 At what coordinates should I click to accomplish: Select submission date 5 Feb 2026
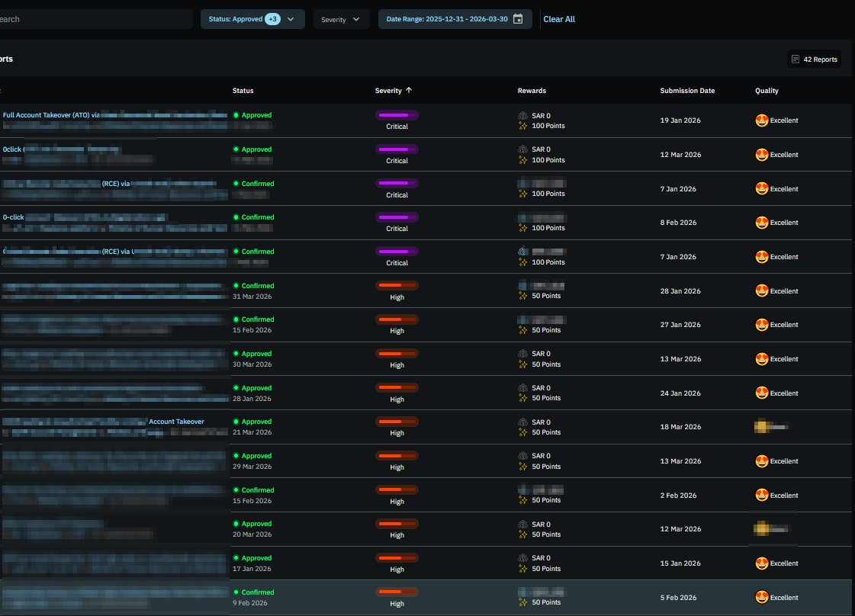pyautogui.click(x=678, y=598)
